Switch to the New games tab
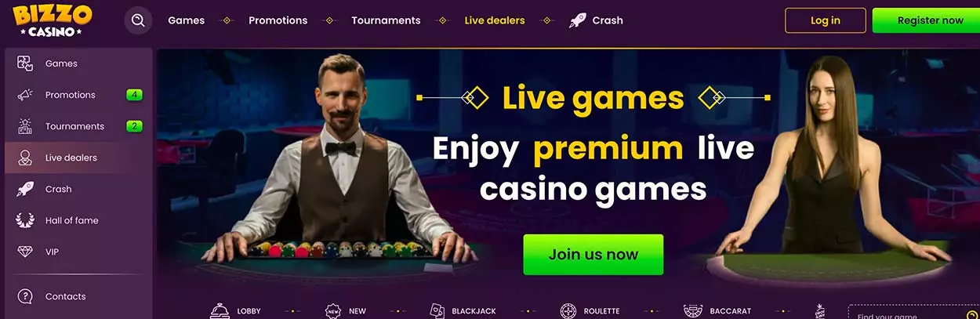 tap(346, 310)
